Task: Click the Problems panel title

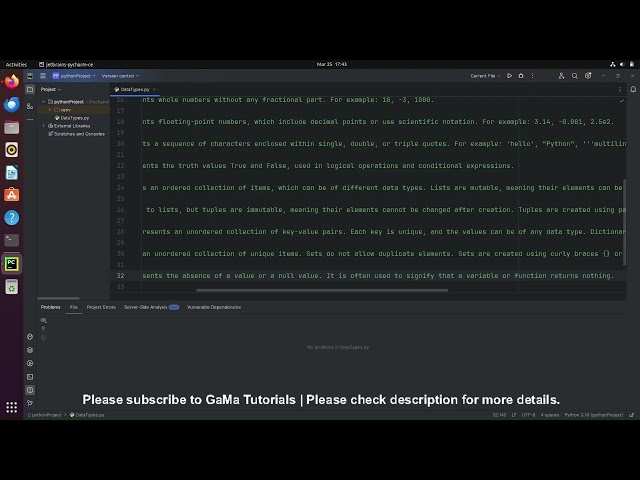Action: point(51,307)
